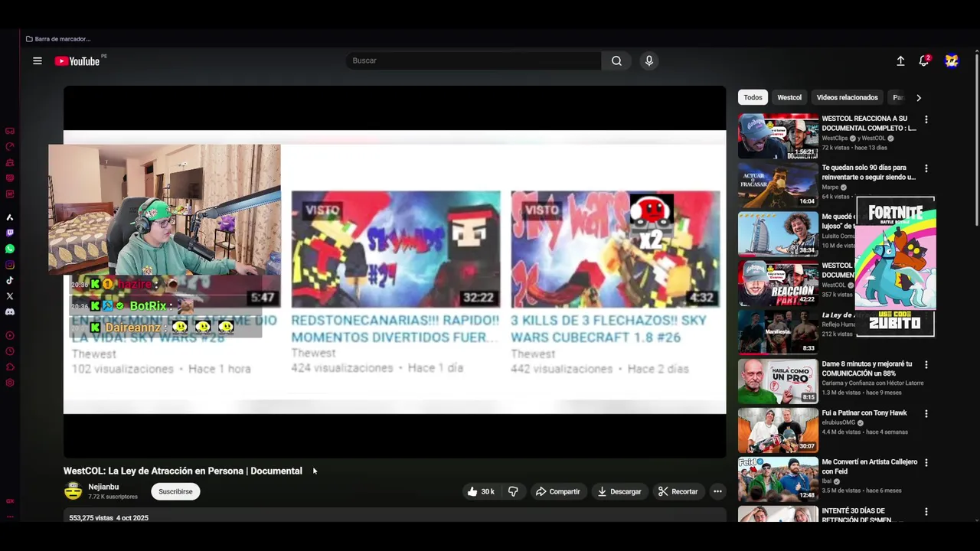Open the YouTube hamburger menu
The image size is (980, 551).
point(37,61)
